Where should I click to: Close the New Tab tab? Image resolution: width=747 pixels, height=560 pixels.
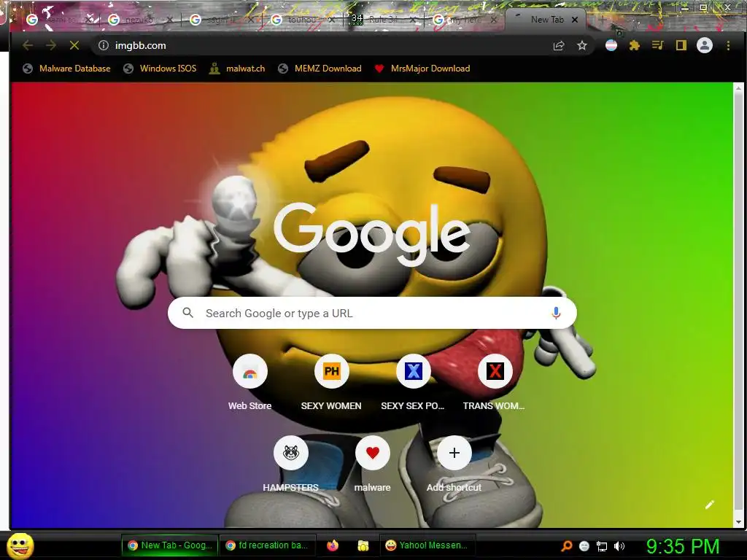click(575, 20)
